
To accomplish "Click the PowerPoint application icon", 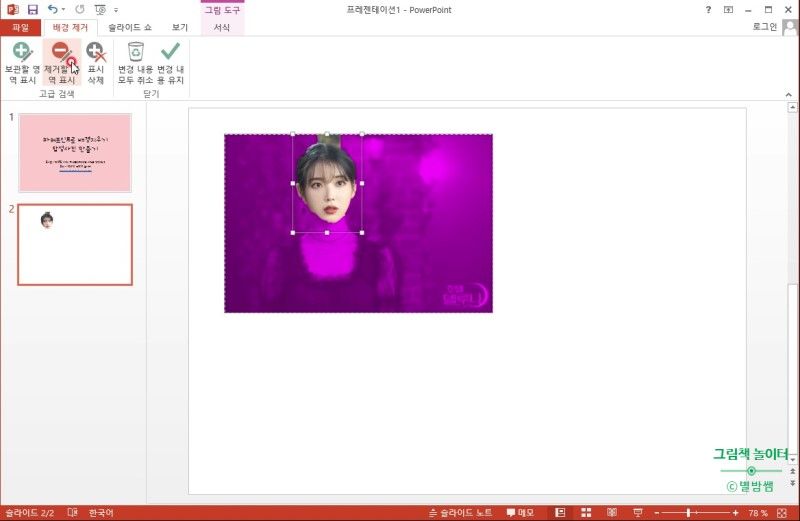I will (x=12, y=10).
